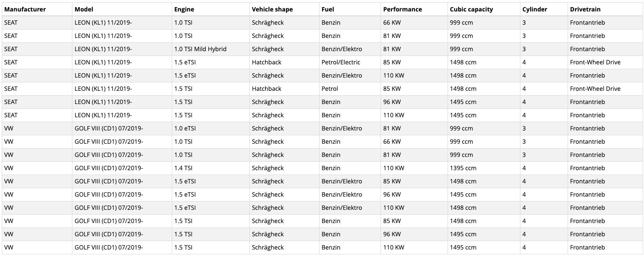Select the Performance column header

pos(403,9)
